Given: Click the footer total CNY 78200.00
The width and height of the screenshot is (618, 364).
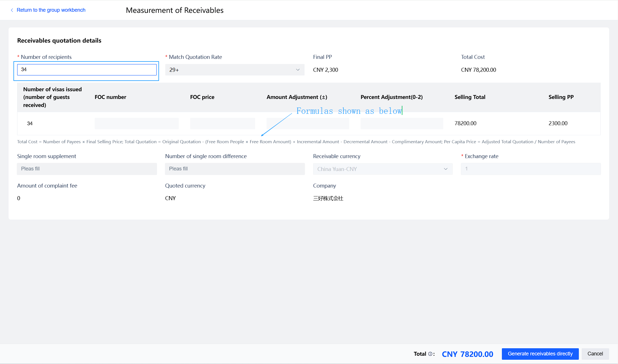Looking at the screenshot, I should tap(468, 354).
